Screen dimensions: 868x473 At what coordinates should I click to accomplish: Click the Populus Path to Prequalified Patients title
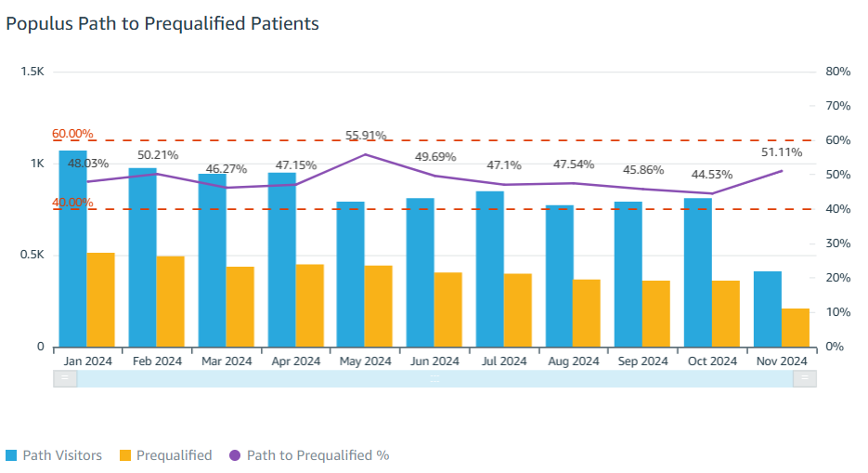(162, 24)
